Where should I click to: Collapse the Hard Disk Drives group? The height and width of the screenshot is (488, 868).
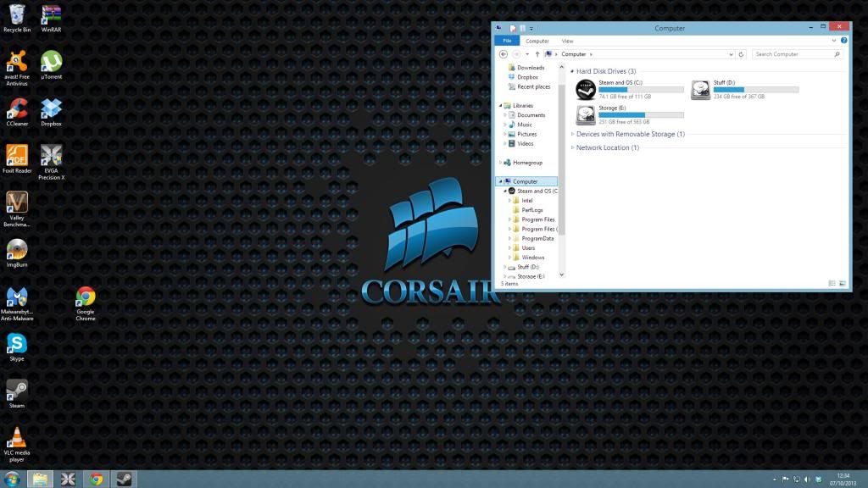[572, 71]
